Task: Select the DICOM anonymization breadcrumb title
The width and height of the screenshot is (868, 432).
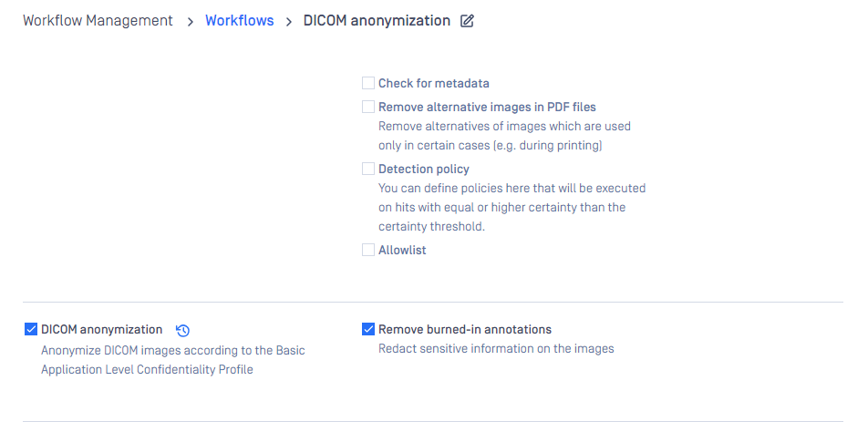Action: 377,20
